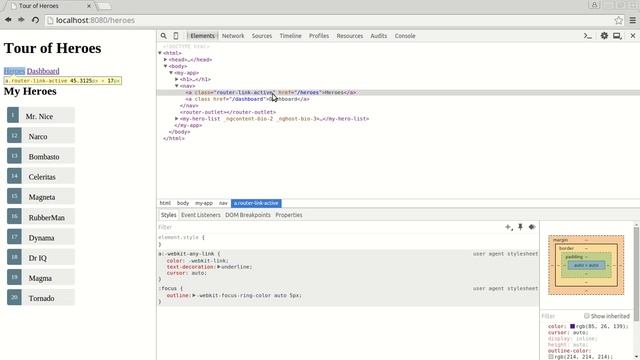Select hero RubberMan
The width and height of the screenshot is (640, 360).
tap(41, 217)
